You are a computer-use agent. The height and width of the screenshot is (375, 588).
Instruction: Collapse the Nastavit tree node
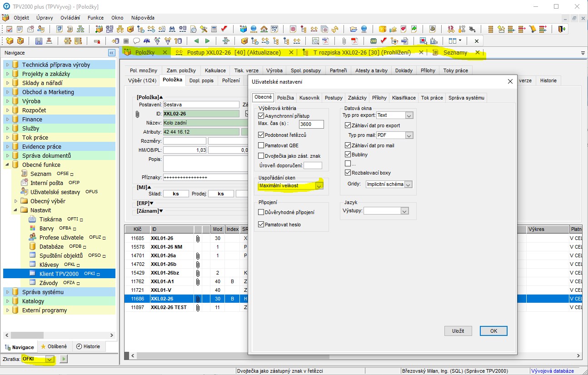[15, 210]
